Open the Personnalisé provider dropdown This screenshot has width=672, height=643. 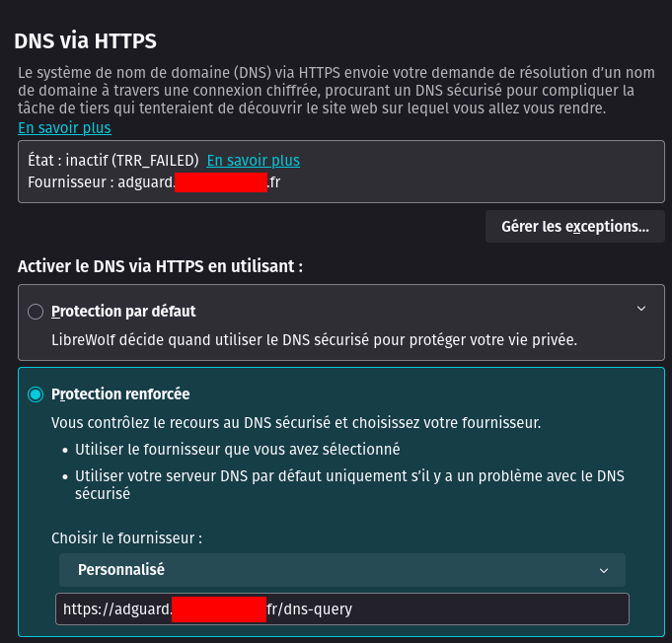(340, 570)
